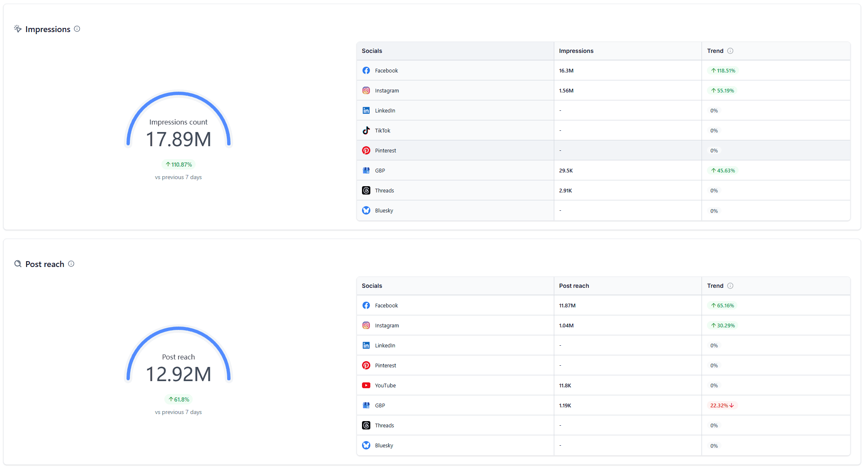868x469 pixels.
Task: Click TikTok icon in Impressions table
Action: [366, 130]
